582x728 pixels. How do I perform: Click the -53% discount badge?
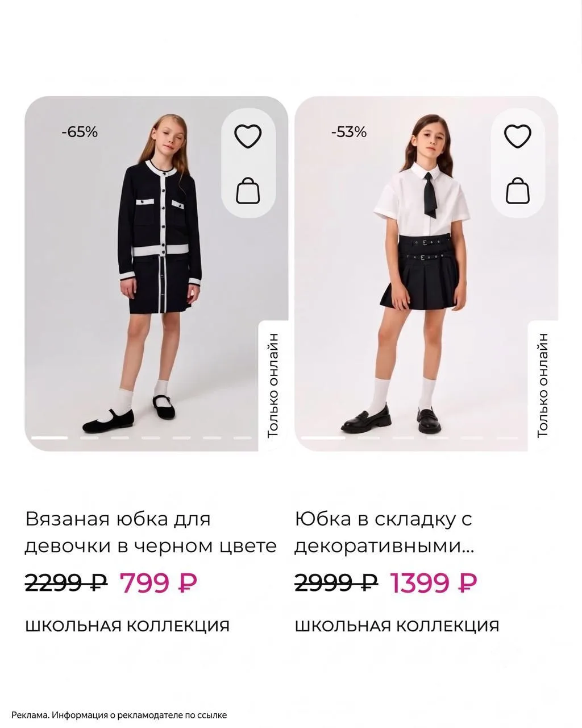click(349, 133)
